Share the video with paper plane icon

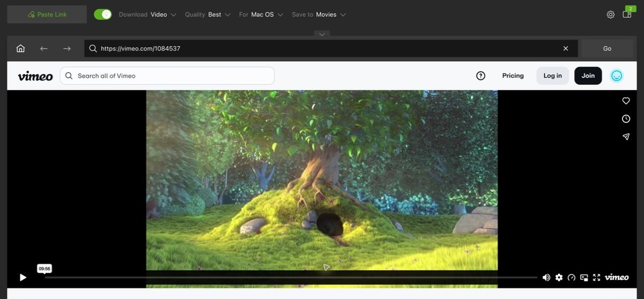point(626,137)
